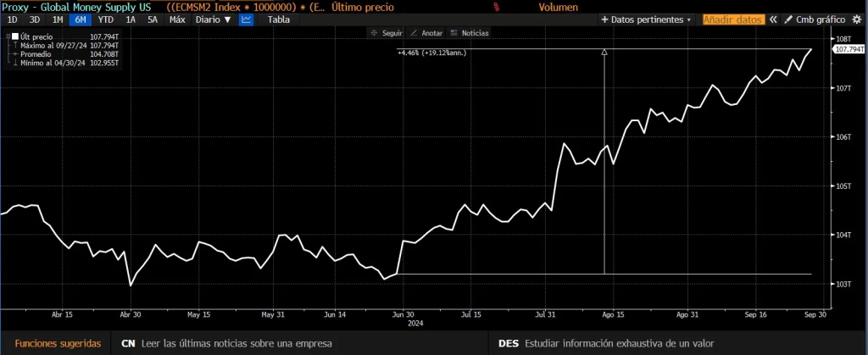This screenshot has width=868, height=355.
Task: Collapse the Últ precio legend tree
Action: (x=6, y=37)
